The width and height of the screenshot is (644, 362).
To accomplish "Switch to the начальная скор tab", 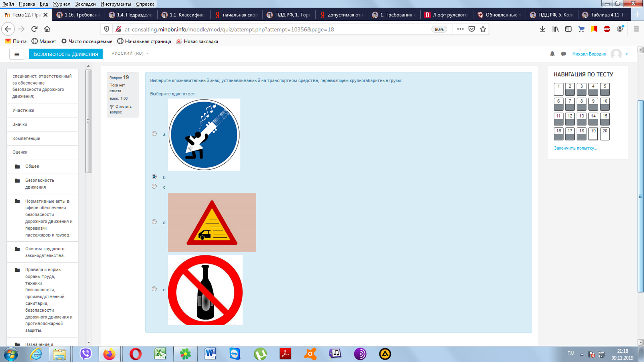I will click(x=236, y=15).
